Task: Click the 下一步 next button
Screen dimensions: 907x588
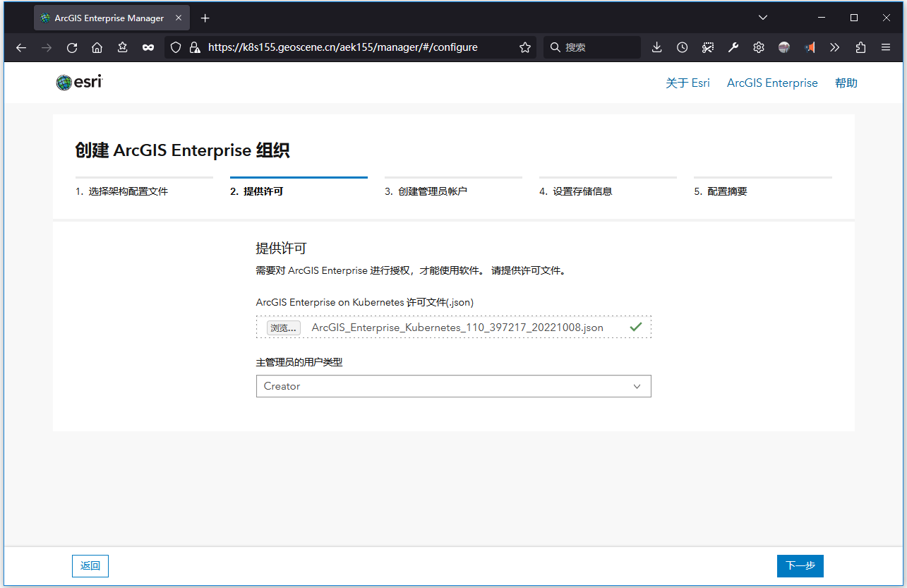Action: (800, 566)
